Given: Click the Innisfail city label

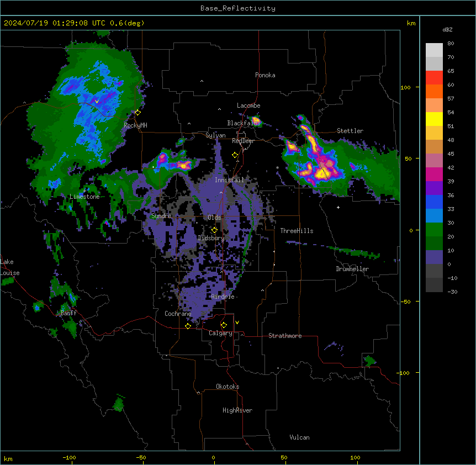Looking at the screenshot, I should [x=229, y=180].
